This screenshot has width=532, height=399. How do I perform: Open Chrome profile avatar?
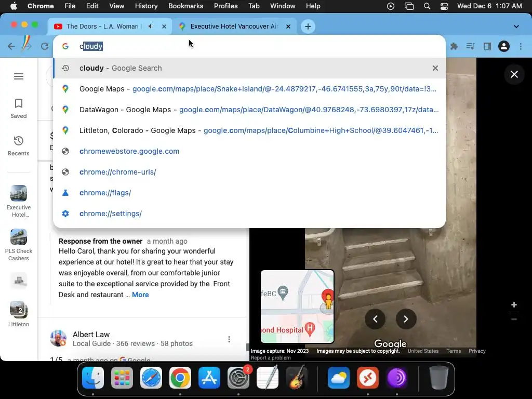504,46
